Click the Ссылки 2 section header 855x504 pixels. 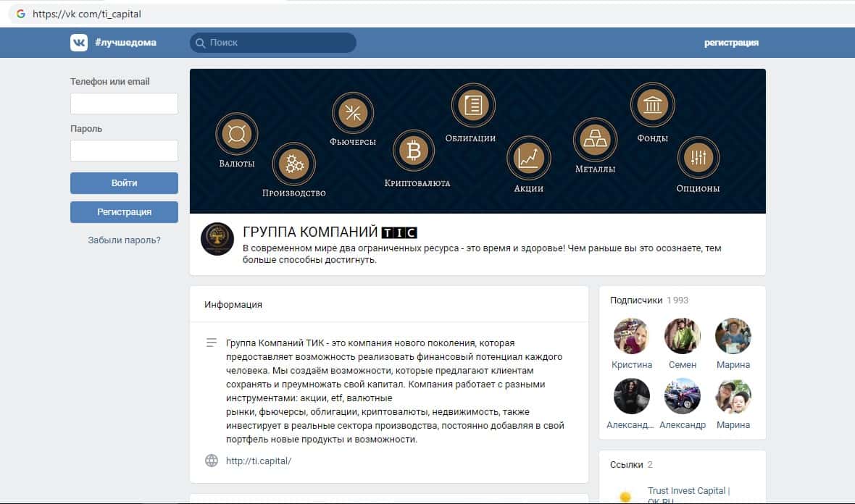click(631, 465)
